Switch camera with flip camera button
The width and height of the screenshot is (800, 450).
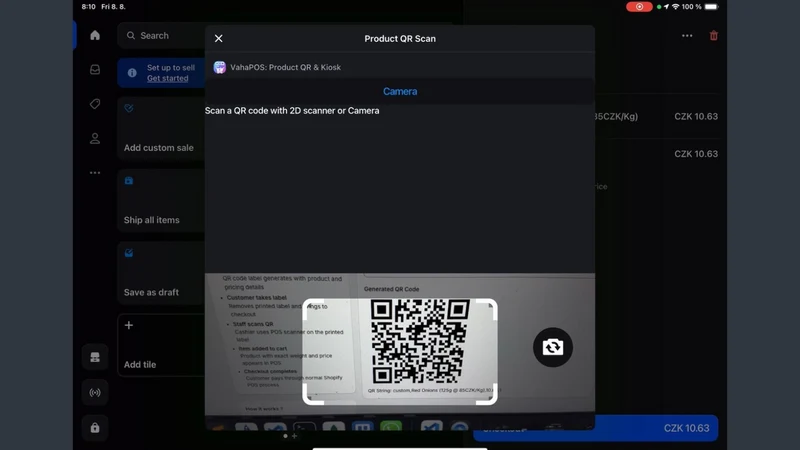pyautogui.click(x=553, y=347)
